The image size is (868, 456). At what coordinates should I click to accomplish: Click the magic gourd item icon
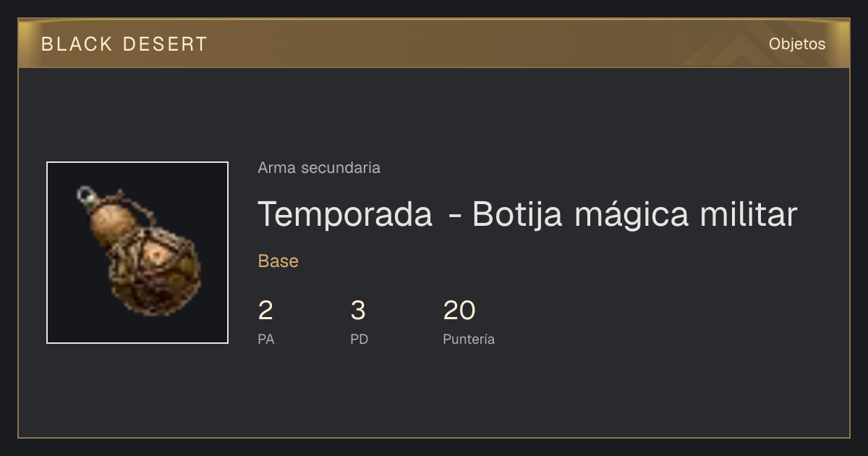137,253
